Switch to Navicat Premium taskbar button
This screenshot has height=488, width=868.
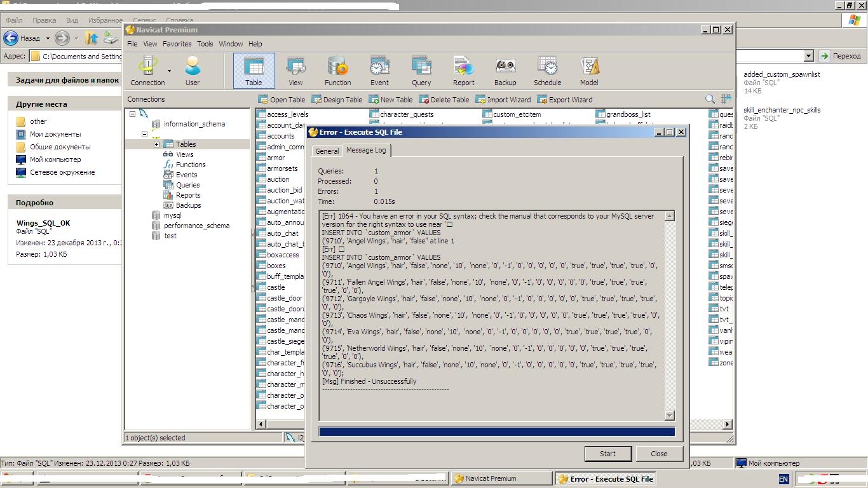[502, 479]
